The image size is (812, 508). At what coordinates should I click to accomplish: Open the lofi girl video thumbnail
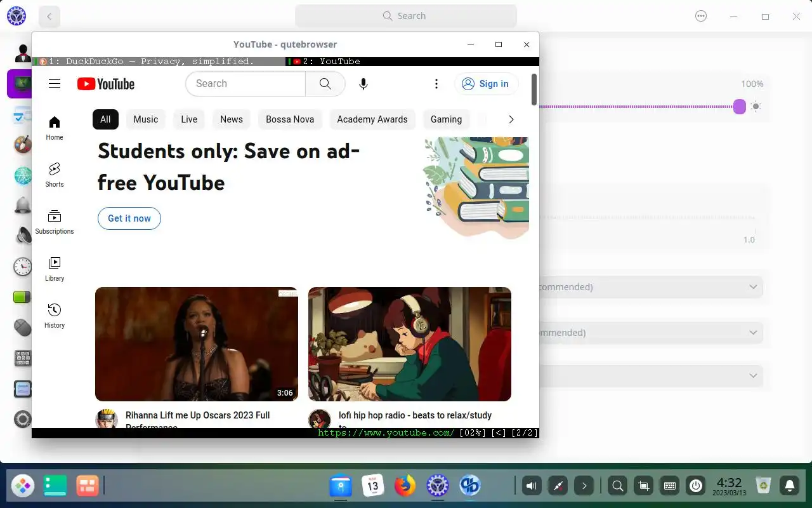410,344
